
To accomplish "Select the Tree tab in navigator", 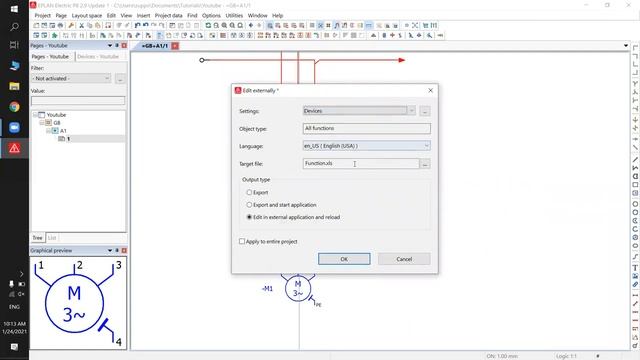I will click(x=38, y=238).
